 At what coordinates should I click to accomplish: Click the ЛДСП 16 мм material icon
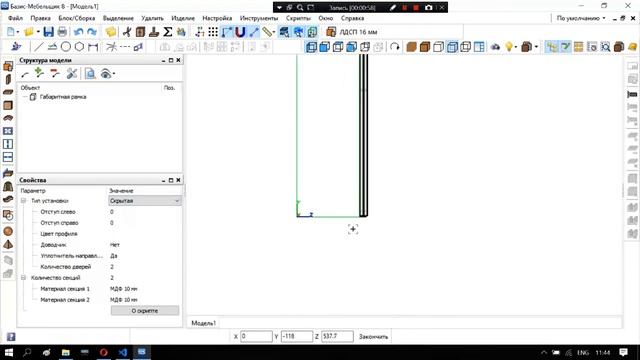tap(331, 32)
